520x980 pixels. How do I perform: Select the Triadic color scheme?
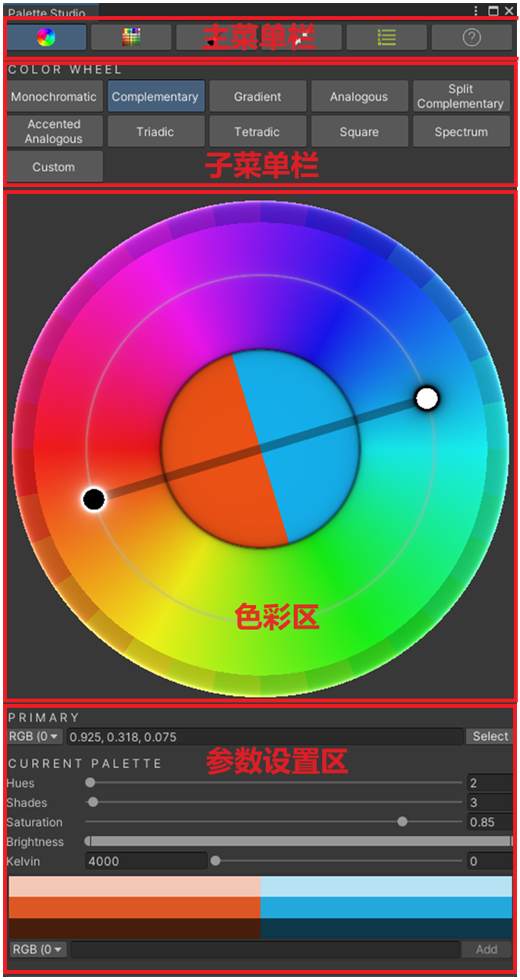(x=155, y=132)
